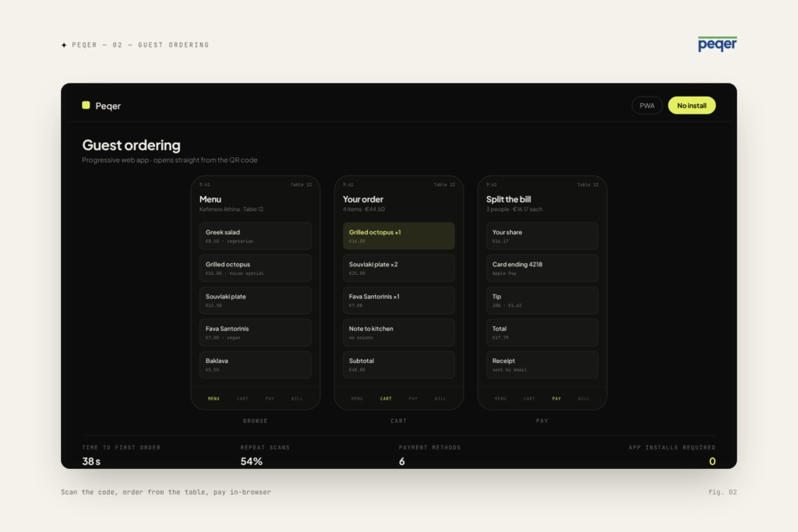The height and width of the screenshot is (532, 798).
Task: Open Note to kitchen card
Action: pos(398,333)
